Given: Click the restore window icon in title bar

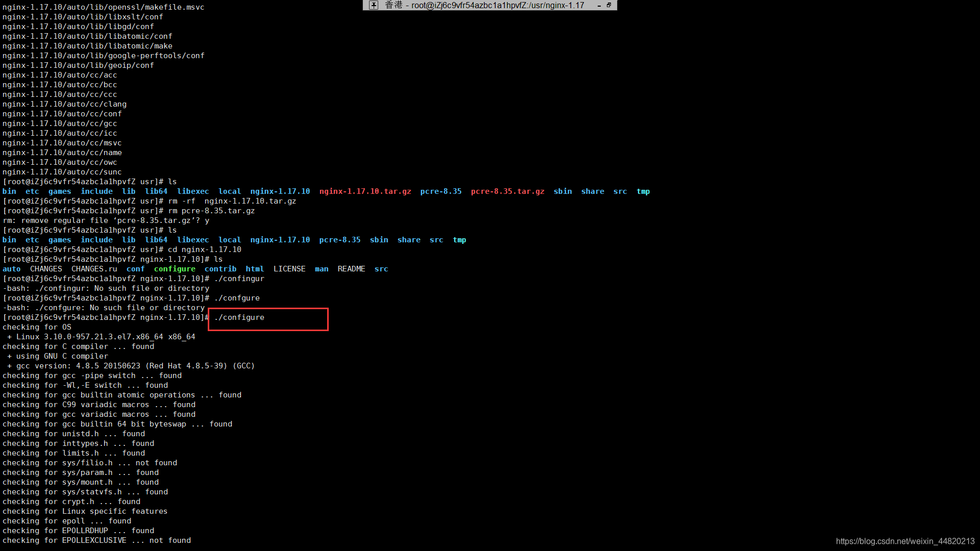Looking at the screenshot, I should click(x=609, y=5).
